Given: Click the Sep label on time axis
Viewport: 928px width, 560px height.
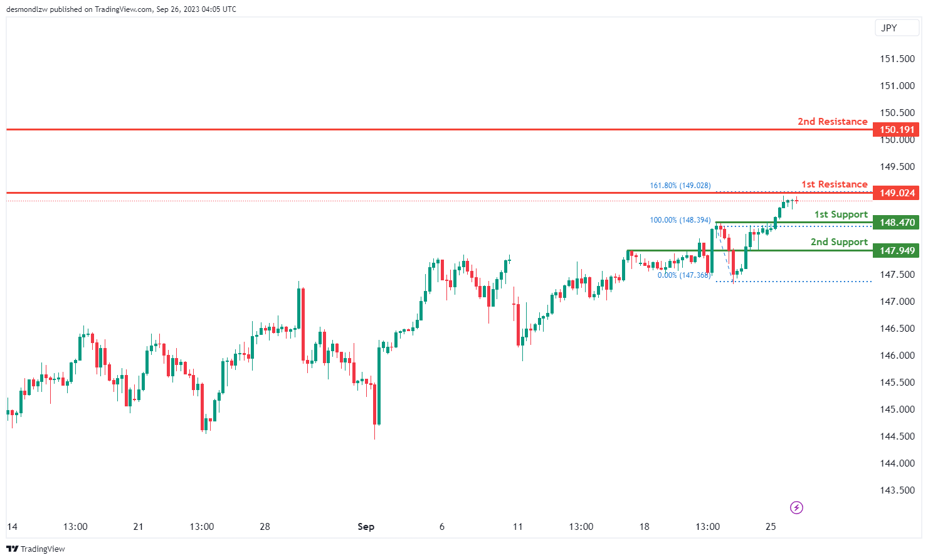Looking at the screenshot, I should (x=366, y=527).
